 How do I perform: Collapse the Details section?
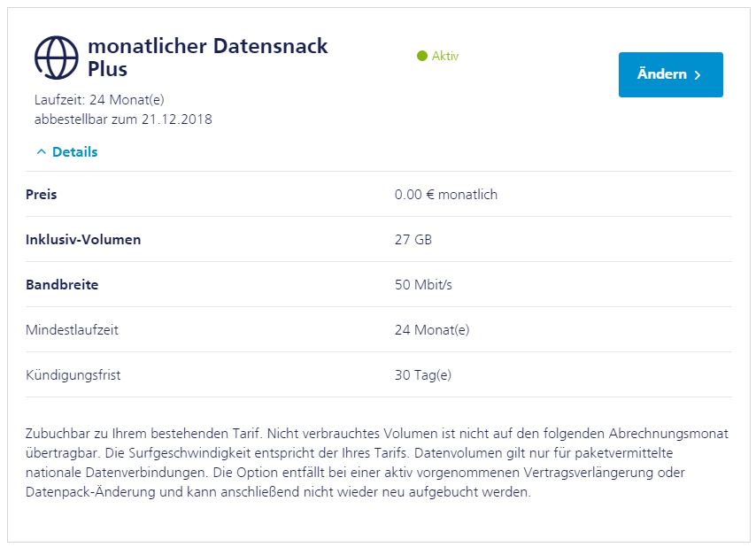[x=67, y=152]
